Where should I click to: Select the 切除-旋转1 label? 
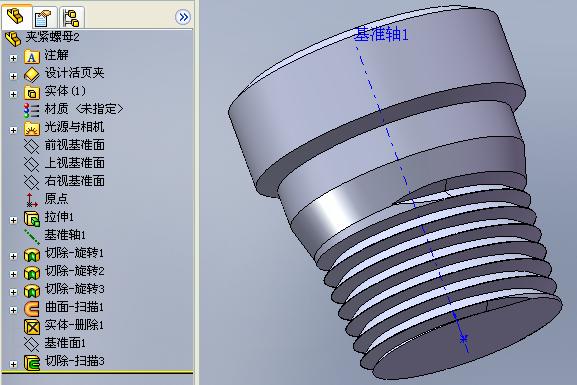tap(75, 253)
